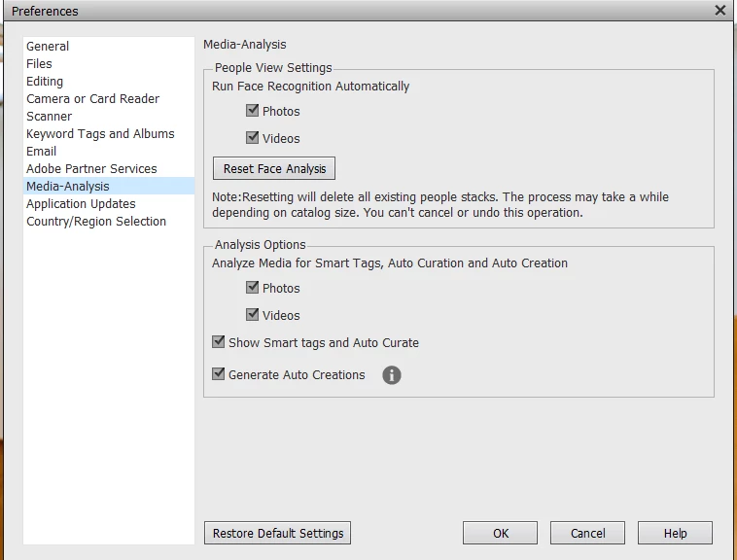Cancel the Preferences dialog

coord(587,533)
